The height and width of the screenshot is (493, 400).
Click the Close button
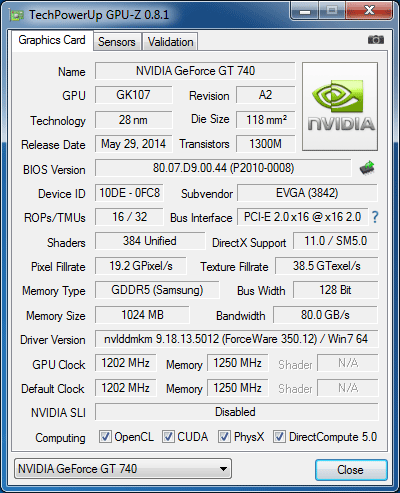click(x=351, y=470)
